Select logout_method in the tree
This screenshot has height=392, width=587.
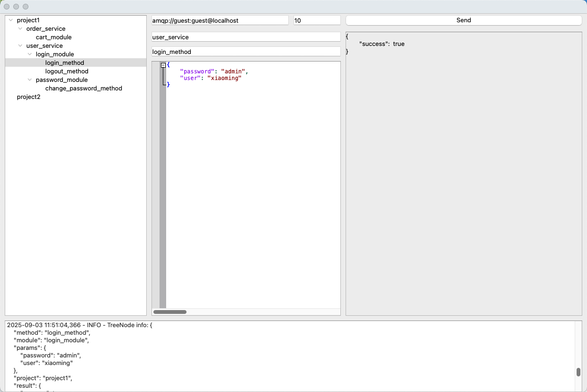(67, 71)
